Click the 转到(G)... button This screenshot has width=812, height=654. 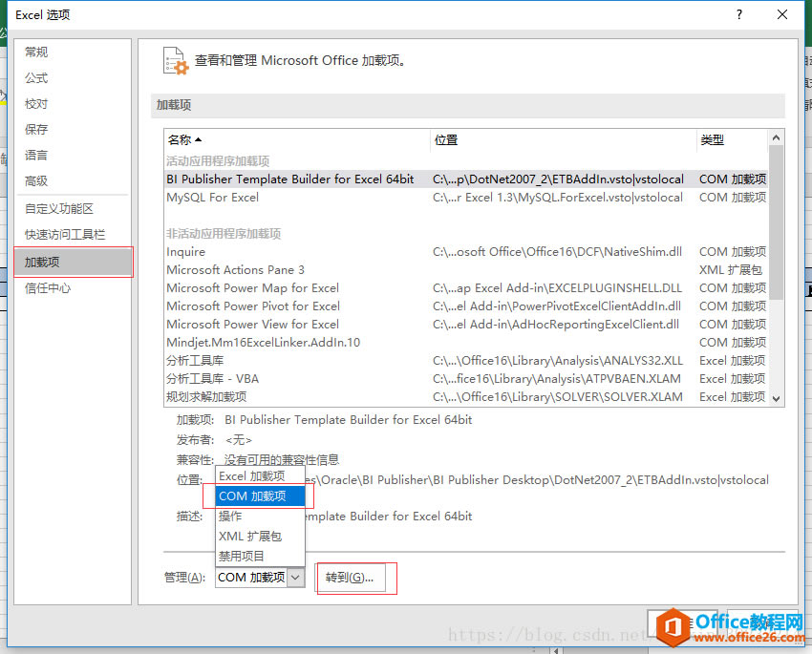[350, 578]
